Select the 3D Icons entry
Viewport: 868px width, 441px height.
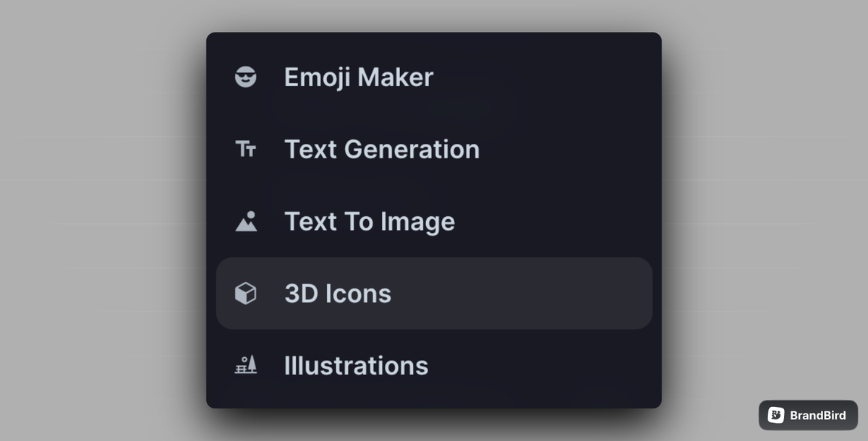pos(434,294)
